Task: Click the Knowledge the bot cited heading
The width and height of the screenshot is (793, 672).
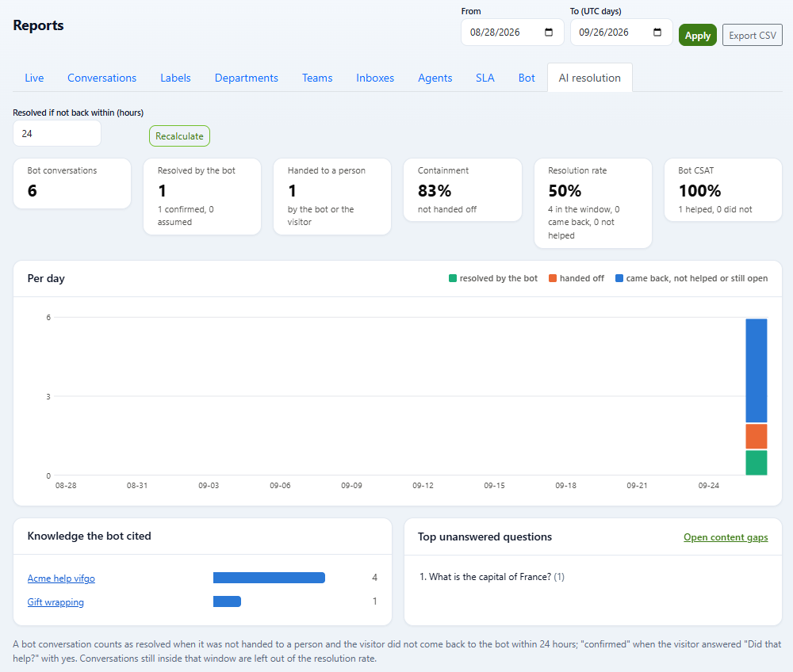Action: (89, 536)
